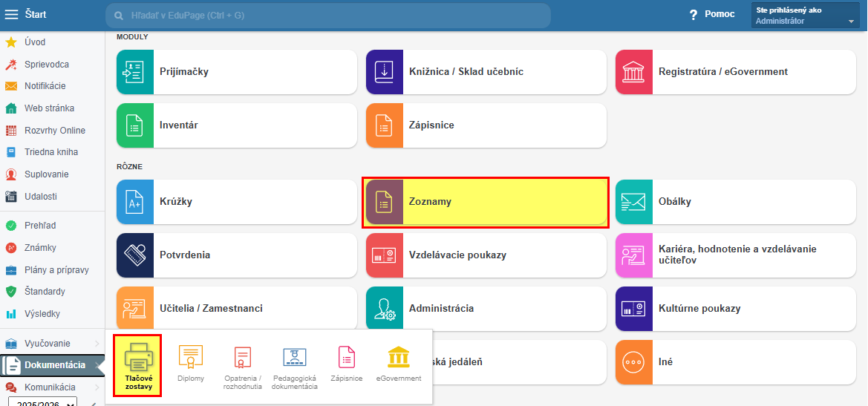Click the EduPage search field
The width and height of the screenshot is (868, 406).
(x=328, y=16)
